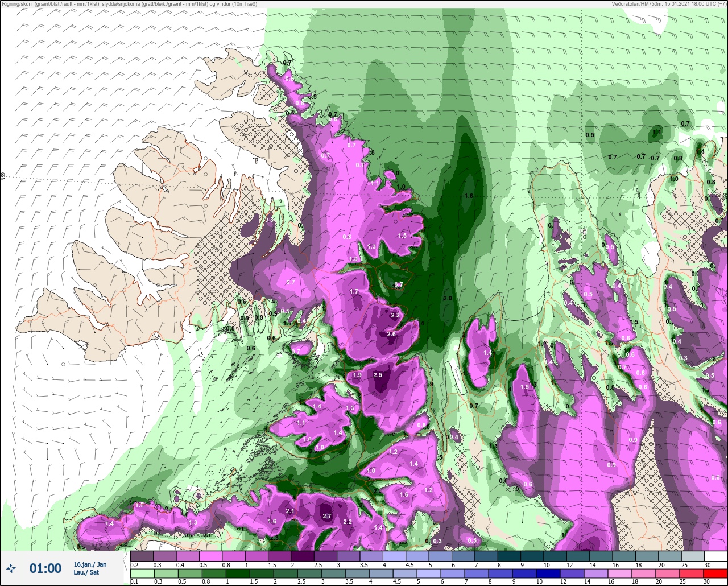Click the 2.1 snowfall value on the map
This screenshot has height=586, width=728.
[290, 511]
